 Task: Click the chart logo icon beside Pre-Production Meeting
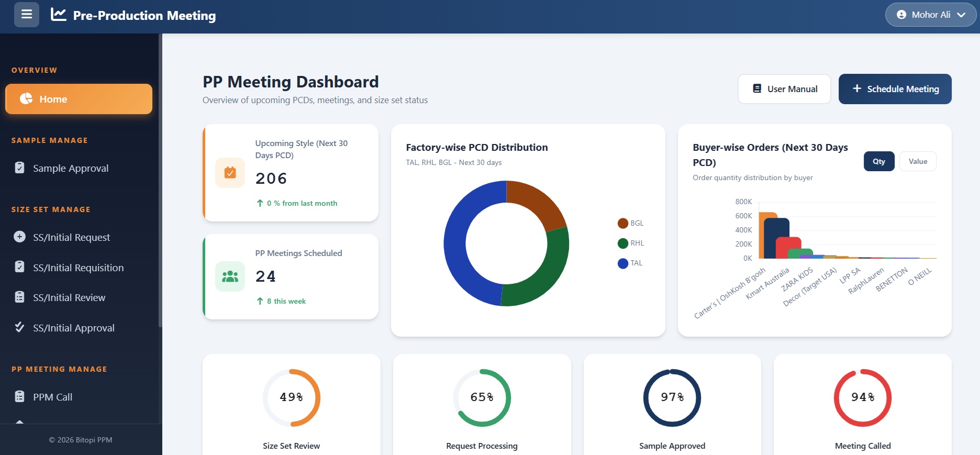coord(59,15)
